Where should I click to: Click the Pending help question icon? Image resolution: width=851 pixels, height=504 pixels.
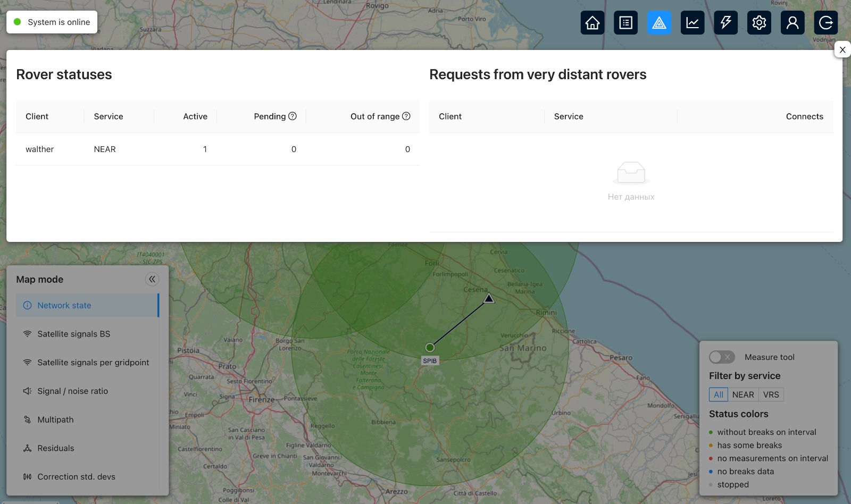click(293, 116)
